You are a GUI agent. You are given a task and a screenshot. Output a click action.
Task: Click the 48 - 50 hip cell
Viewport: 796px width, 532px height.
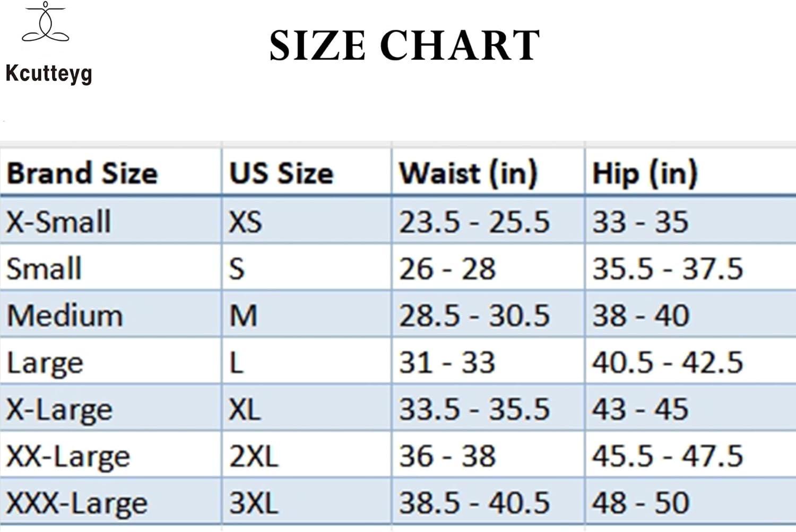(x=641, y=503)
